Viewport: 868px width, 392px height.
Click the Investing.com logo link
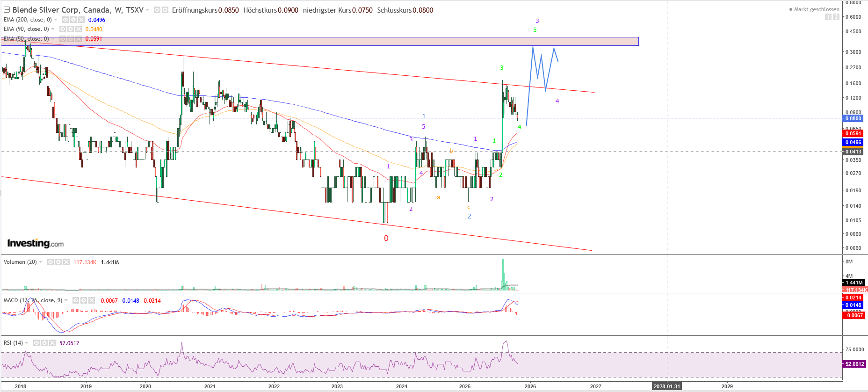point(36,243)
